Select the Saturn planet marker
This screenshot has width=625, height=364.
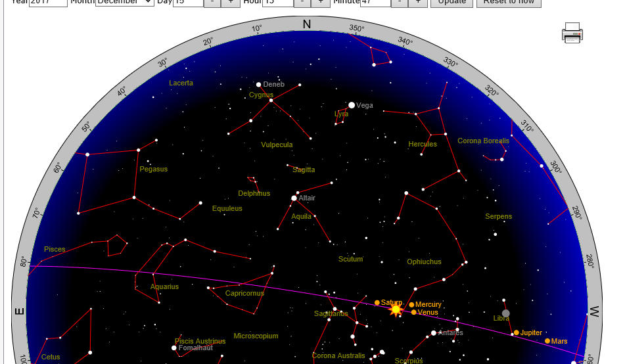point(377,302)
